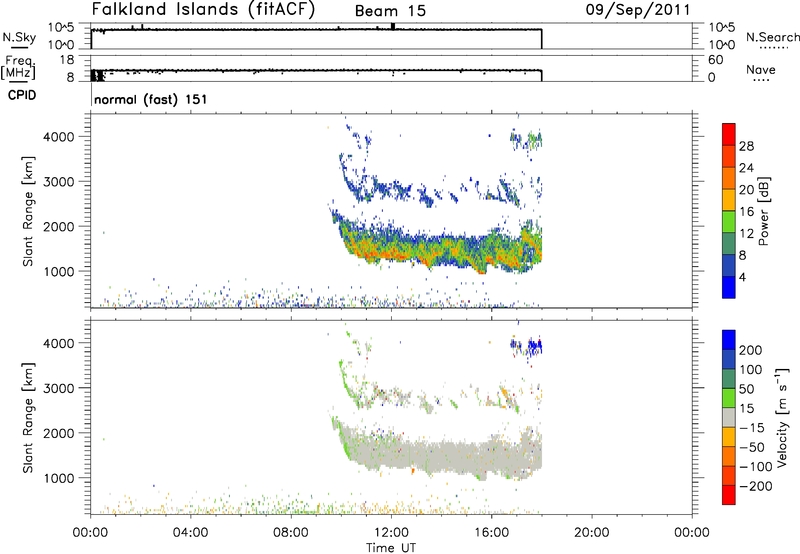Click the '-15' label on Velocity color bar

point(752,428)
